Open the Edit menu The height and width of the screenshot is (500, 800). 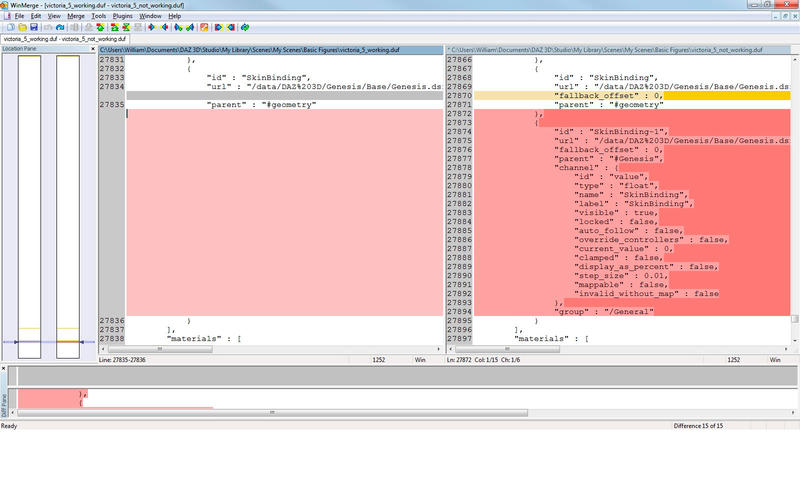[36, 16]
